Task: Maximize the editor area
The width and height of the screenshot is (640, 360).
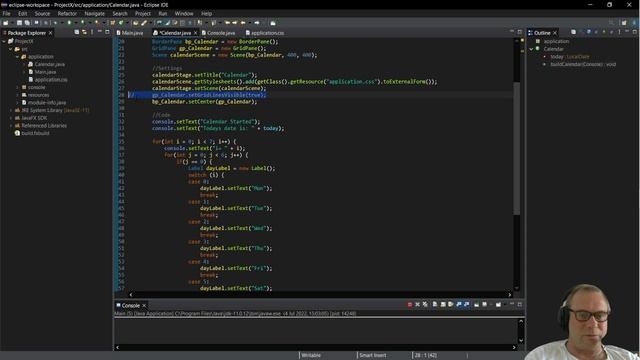Action: click(x=520, y=32)
